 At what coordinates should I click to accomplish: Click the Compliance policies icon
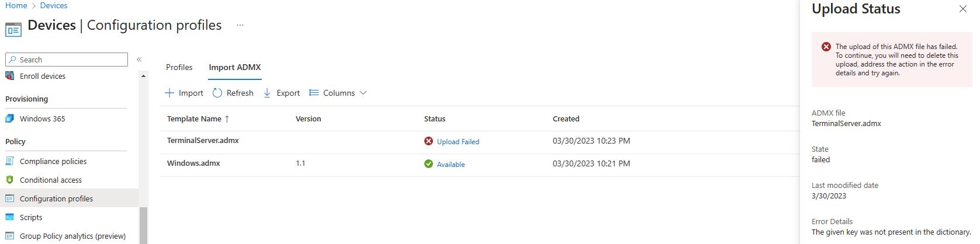pyautogui.click(x=10, y=161)
